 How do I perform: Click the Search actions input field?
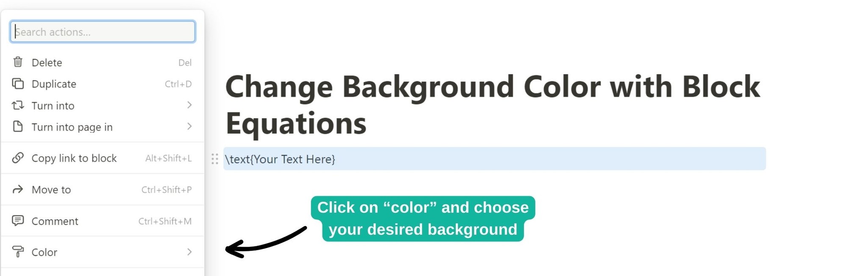(x=102, y=31)
